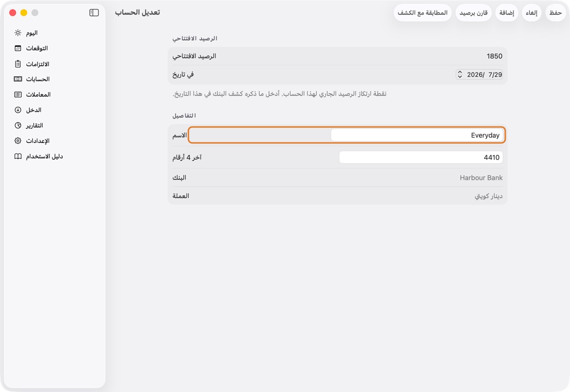Click the تعديل الحساب window title
This screenshot has height=392, width=570.
(137, 13)
